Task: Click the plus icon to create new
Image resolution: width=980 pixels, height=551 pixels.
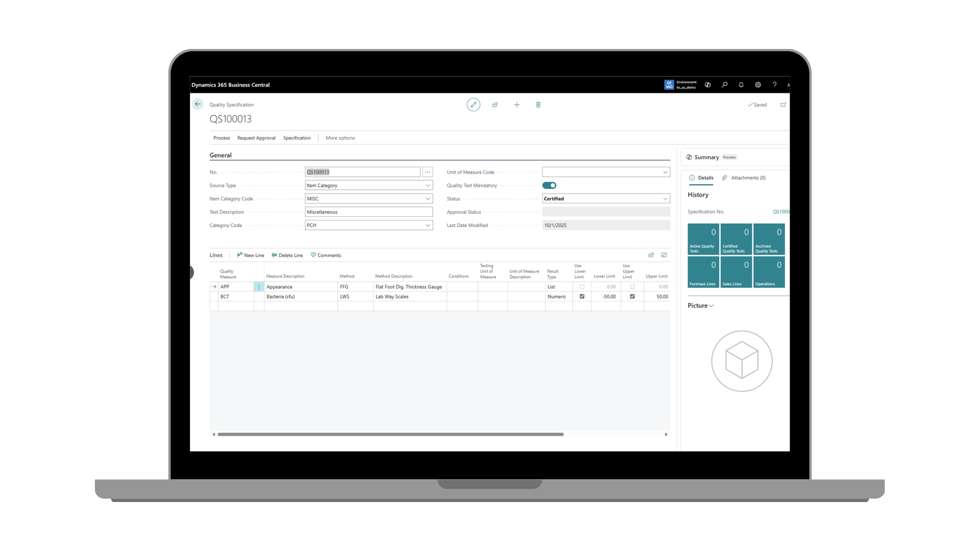Action: coord(517,105)
